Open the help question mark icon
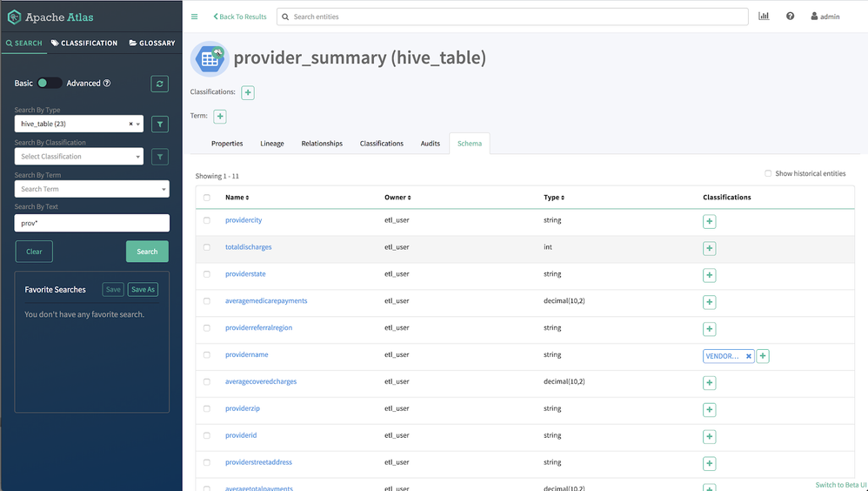Image resolution: width=868 pixels, height=491 pixels. click(x=790, y=17)
